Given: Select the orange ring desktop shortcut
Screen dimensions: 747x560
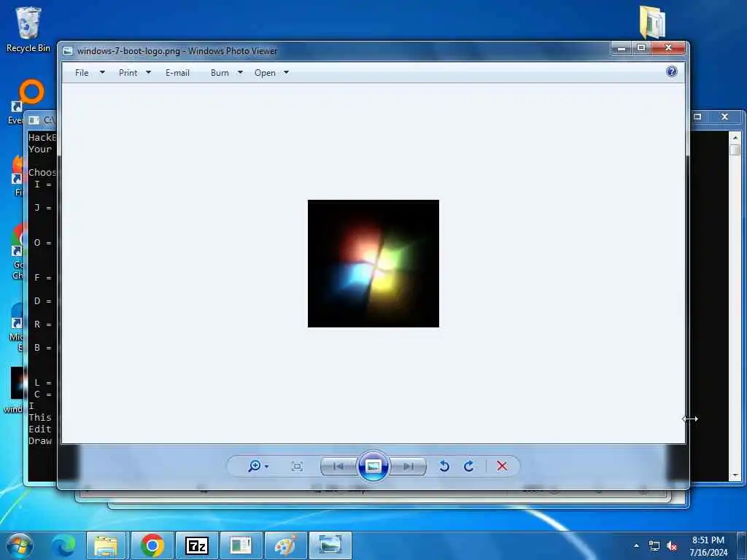Looking at the screenshot, I should point(31,91).
